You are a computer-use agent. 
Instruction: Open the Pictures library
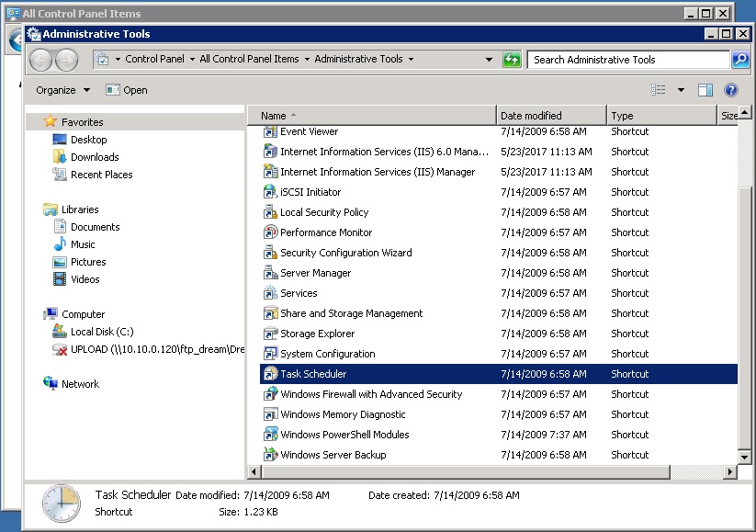[x=88, y=262]
